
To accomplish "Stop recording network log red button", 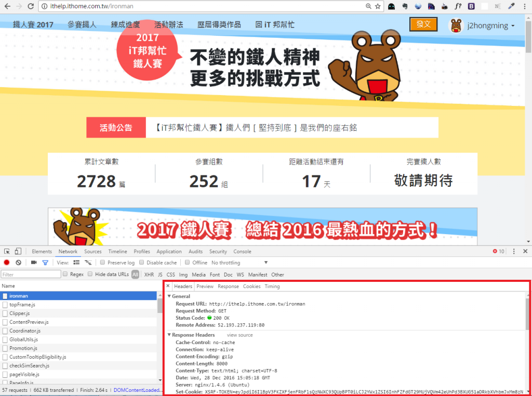I will tap(6, 263).
